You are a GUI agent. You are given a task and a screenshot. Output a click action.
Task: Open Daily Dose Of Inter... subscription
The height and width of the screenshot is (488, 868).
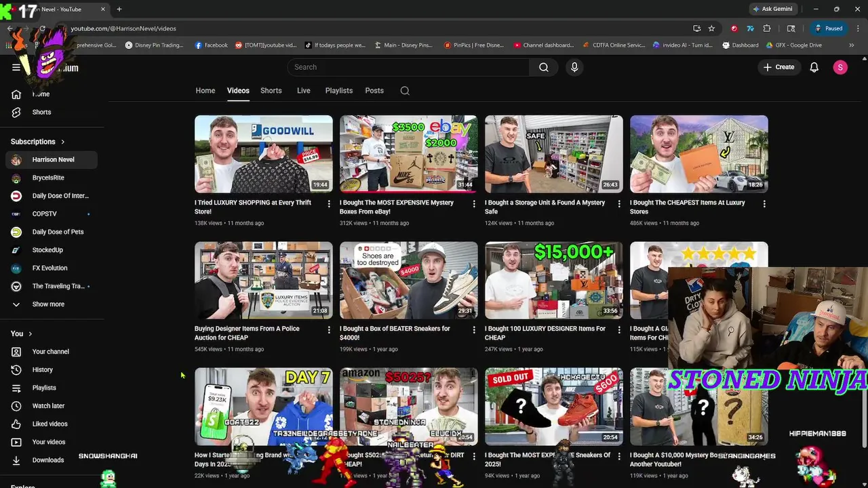[x=52, y=196]
